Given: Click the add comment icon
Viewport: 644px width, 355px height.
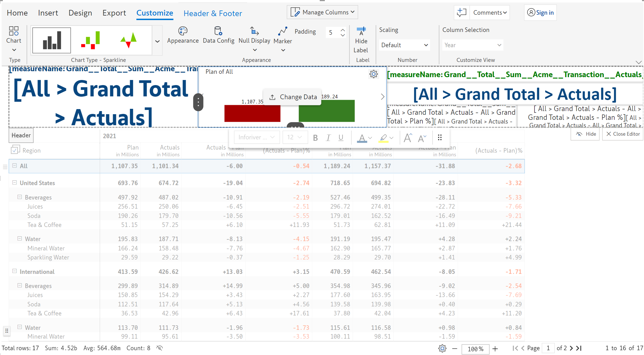Looking at the screenshot, I should click(x=461, y=12).
